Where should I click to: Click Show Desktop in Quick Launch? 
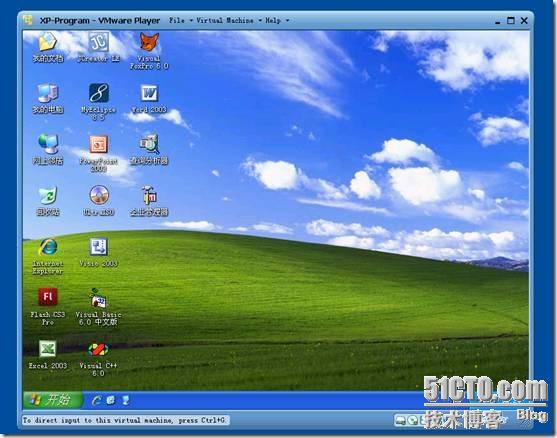tap(125, 400)
